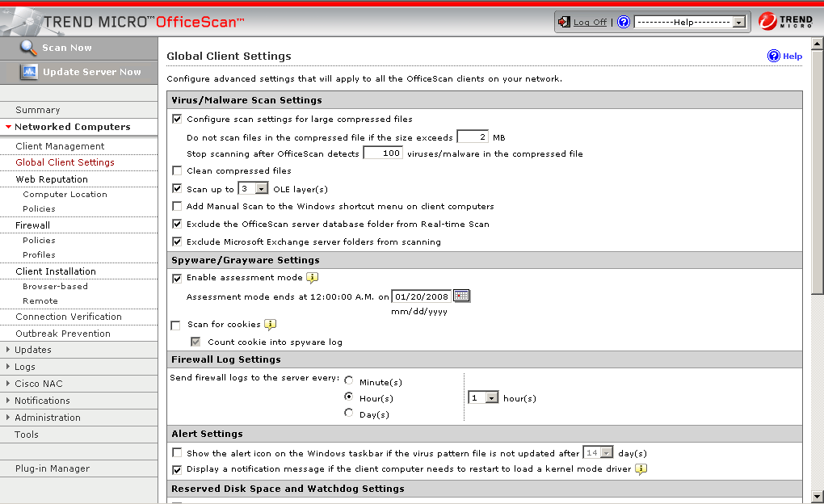
Task: Toggle Enable assessment mode checkbox
Action: [177, 279]
